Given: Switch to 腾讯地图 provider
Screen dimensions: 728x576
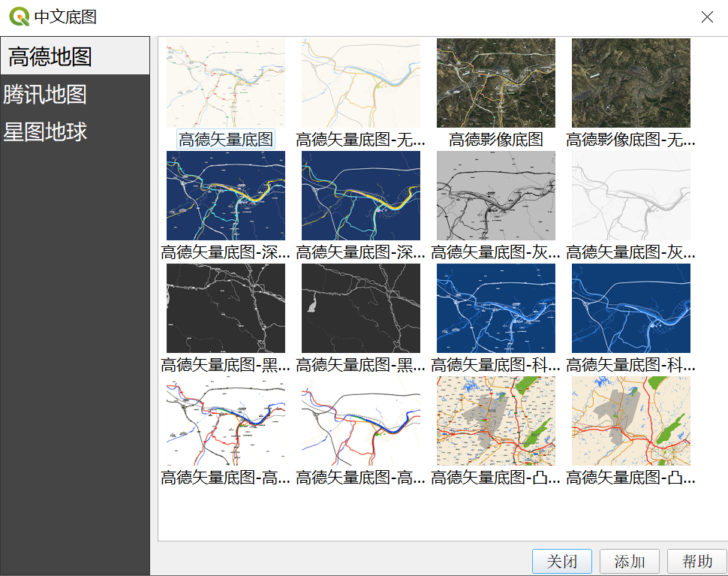Looking at the screenshot, I should click(75, 95).
